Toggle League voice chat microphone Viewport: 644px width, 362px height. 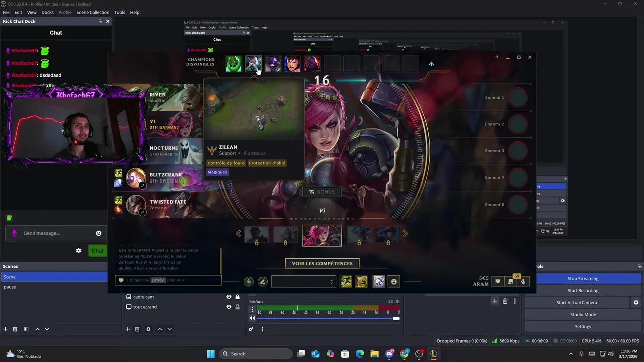coord(523,282)
